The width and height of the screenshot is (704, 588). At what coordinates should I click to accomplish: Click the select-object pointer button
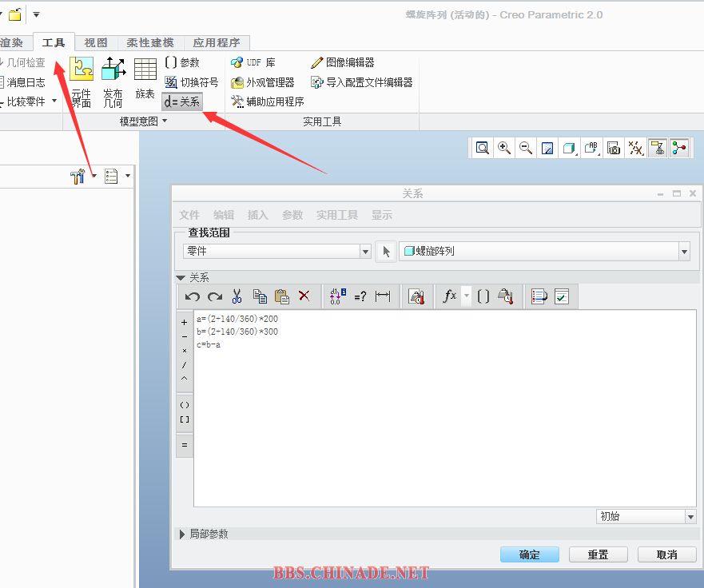point(386,252)
